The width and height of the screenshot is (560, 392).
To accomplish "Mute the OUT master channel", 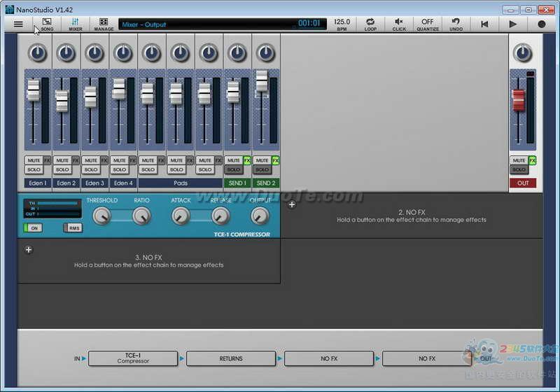I will (519, 160).
